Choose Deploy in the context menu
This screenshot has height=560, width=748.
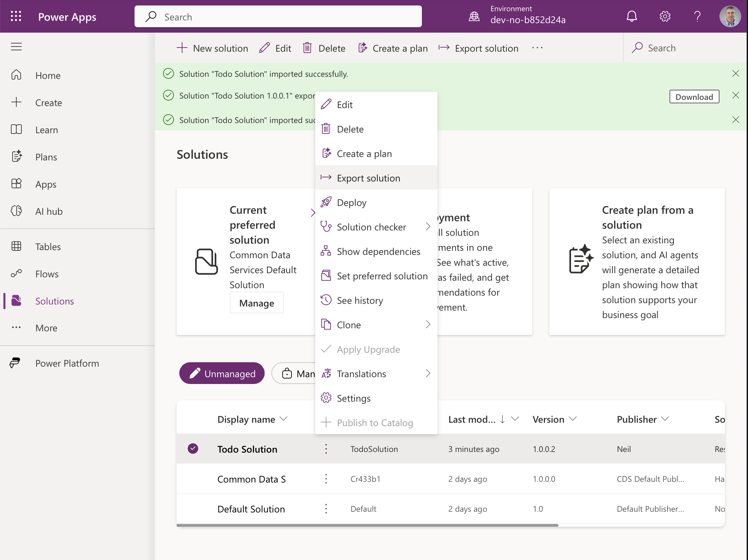pyautogui.click(x=376, y=203)
